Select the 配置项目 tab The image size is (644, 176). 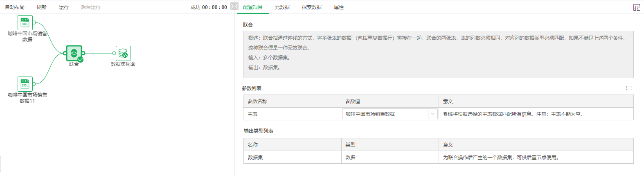click(252, 7)
